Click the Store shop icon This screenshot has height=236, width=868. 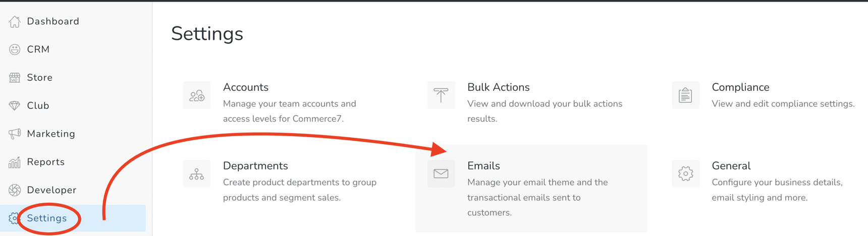[15, 78]
